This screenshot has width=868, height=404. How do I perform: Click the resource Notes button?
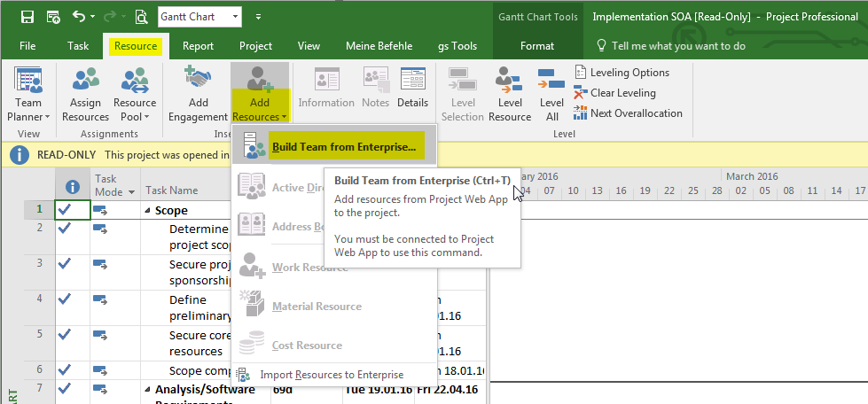pos(375,89)
